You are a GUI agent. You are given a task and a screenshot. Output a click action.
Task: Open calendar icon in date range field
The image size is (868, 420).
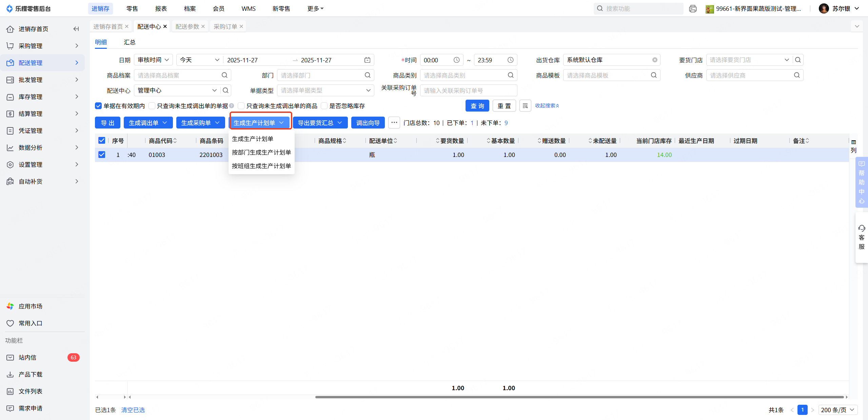coord(367,60)
